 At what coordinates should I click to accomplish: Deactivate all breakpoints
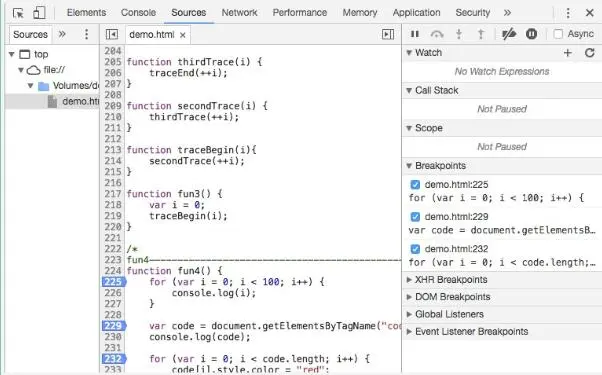pos(509,34)
